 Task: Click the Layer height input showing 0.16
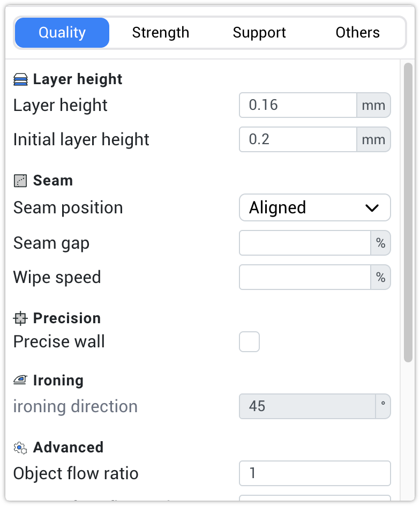click(297, 105)
